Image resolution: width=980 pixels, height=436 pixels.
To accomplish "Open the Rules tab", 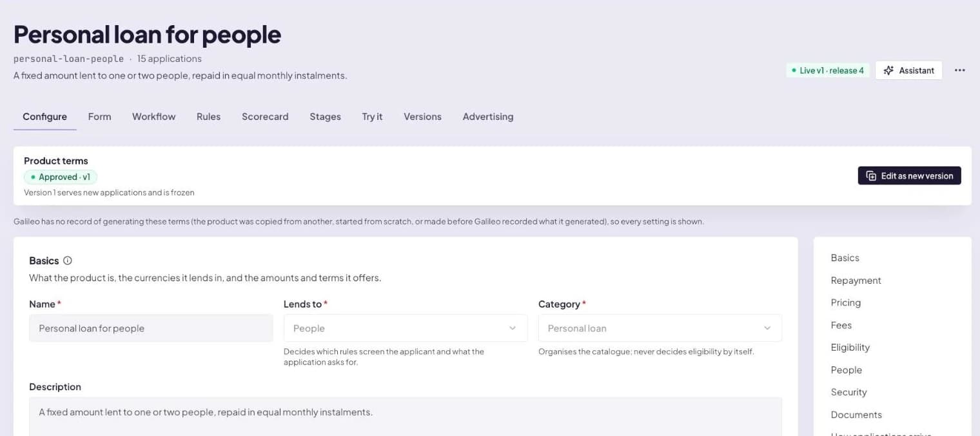I will coord(208,117).
